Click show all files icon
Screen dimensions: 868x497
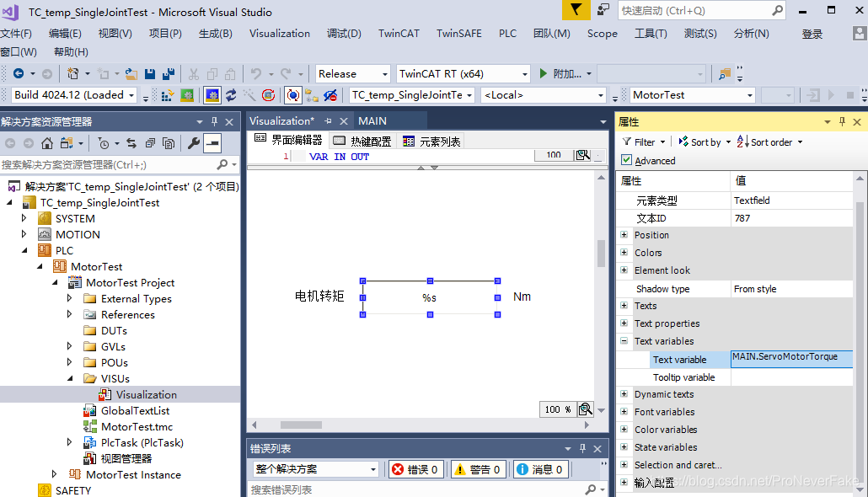169,143
